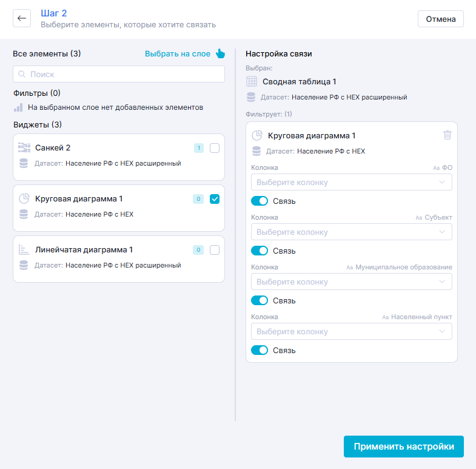Click the Линейчатая диаграмма 1 bar icon
476x469 pixels.
(x=24, y=249)
